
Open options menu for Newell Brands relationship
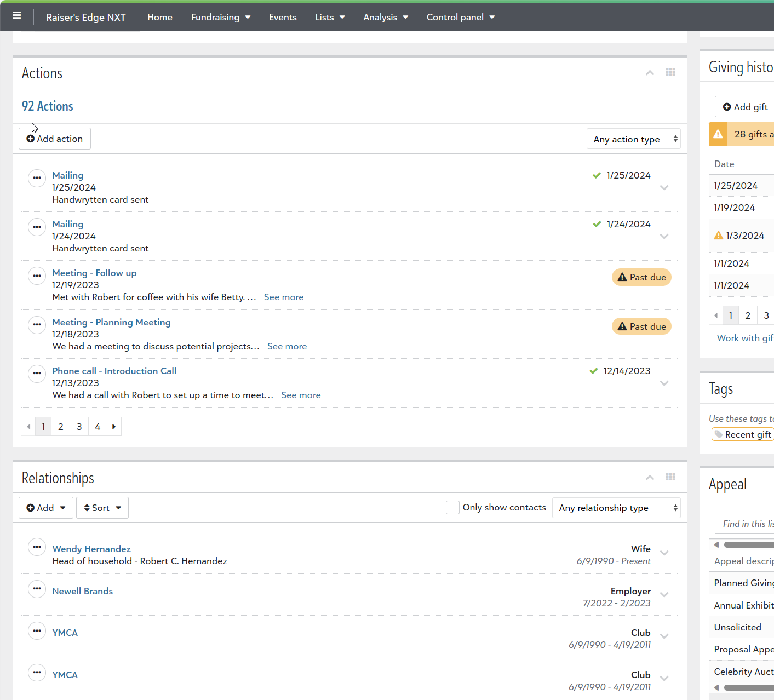point(37,589)
